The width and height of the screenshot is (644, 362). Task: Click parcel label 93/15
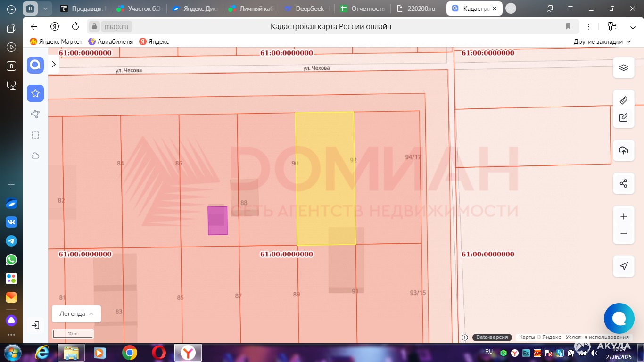click(418, 293)
